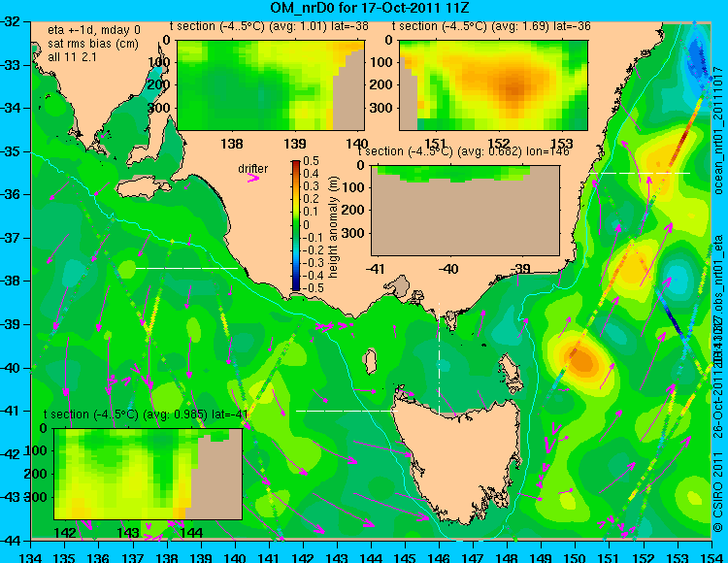
Task: Click Kangaroo Island on the map
Action: click(x=145, y=187)
